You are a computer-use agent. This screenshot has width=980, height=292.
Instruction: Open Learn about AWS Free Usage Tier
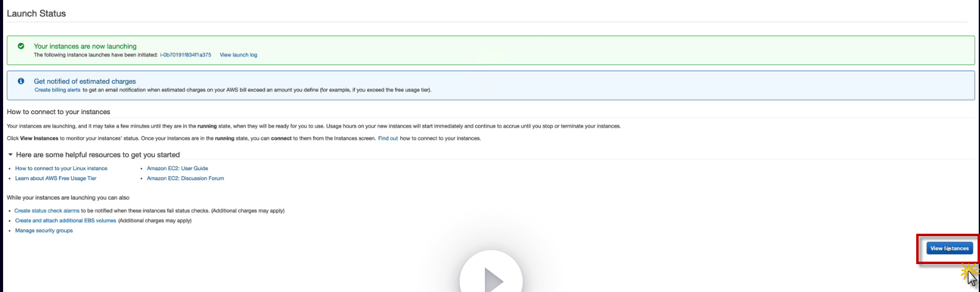tap(56, 178)
